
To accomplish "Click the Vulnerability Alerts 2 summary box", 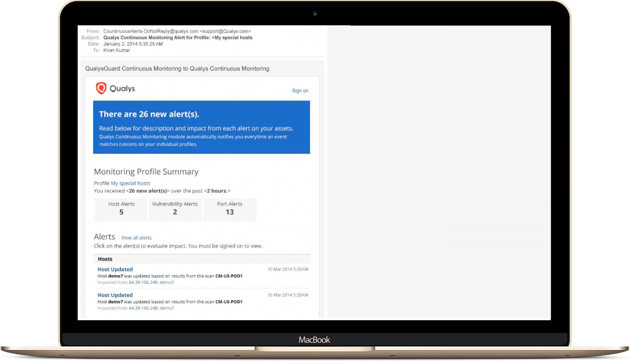I will pyautogui.click(x=175, y=209).
